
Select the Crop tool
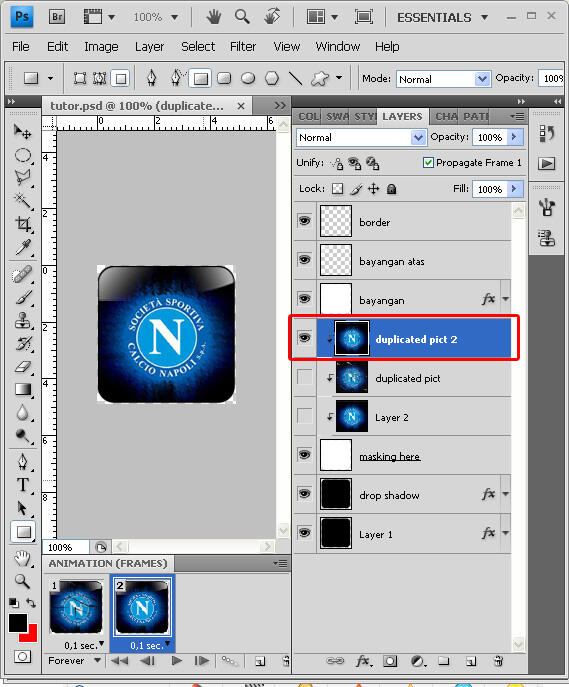(x=23, y=224)
